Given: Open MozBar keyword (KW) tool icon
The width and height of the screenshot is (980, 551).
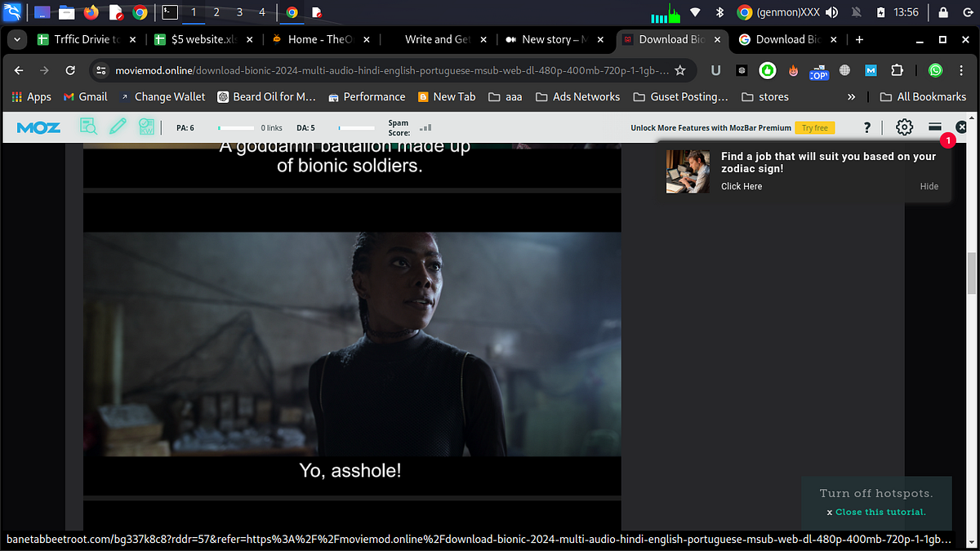Looking at the screenshot, I should click(147, 127).
